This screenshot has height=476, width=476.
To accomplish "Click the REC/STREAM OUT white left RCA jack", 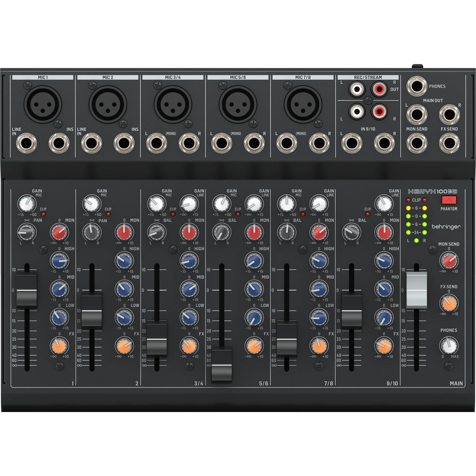I will click(357, 89).
